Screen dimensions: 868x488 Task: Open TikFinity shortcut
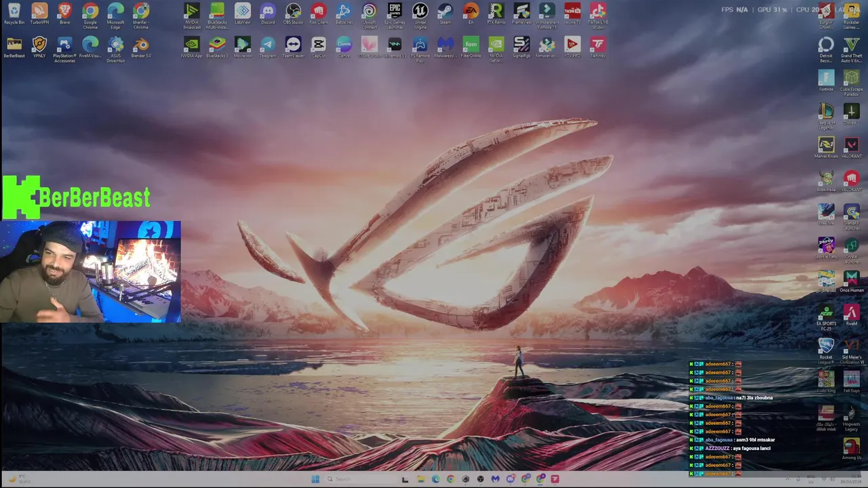pyautogui.click(x=597, y=47)
